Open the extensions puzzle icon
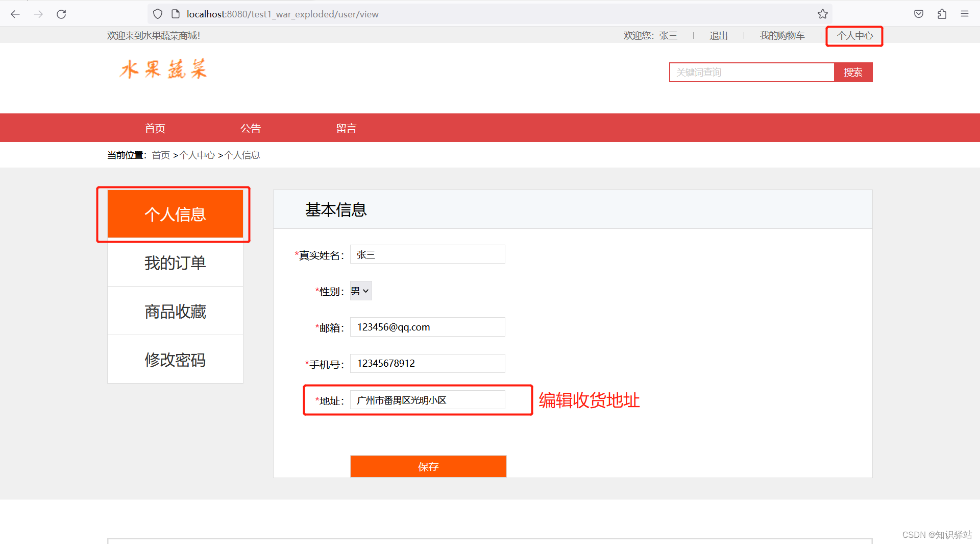980x544 pixels. (942, 14)
